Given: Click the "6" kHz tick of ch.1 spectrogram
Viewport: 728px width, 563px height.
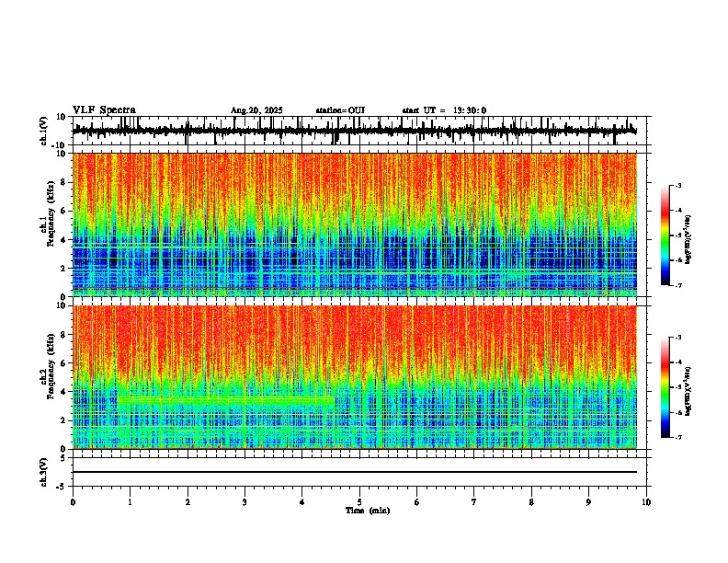Looking at the screenshot, I should click(x=64, y=211).
